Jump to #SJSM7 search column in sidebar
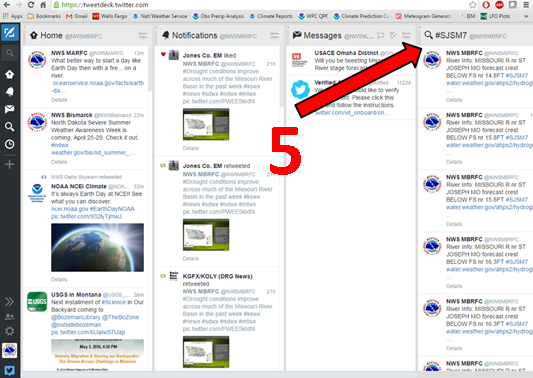Image resolution: width=533 pixels, height=378 pixels. coord(10,127)
